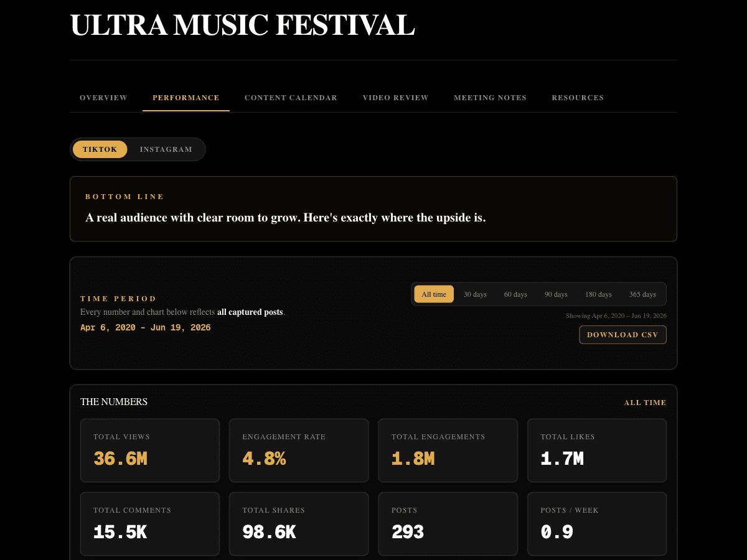Click The Numbers section heading
747x560 pixels.
(114, 402)
